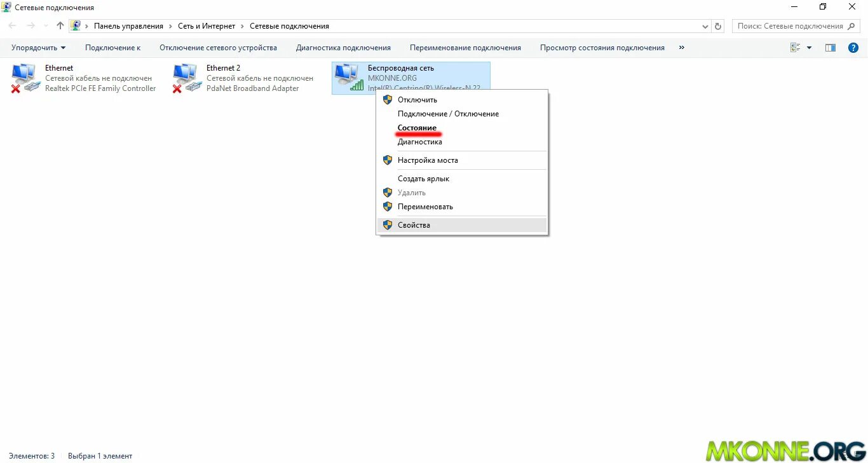Click the Выбран 1 элемент status text
Image resolution: width=868 pixels, height=463 pixels.
tap(100, 456)
